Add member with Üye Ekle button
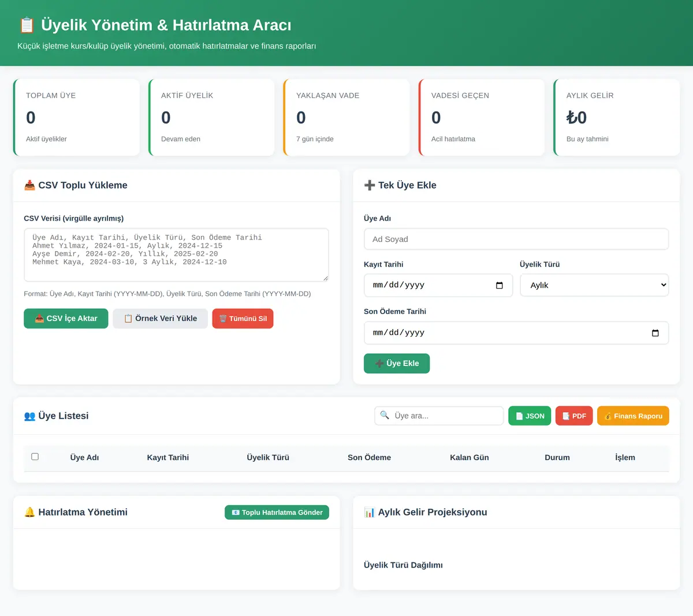The height and width of the screenshot is (616, 693). (397, 364)
